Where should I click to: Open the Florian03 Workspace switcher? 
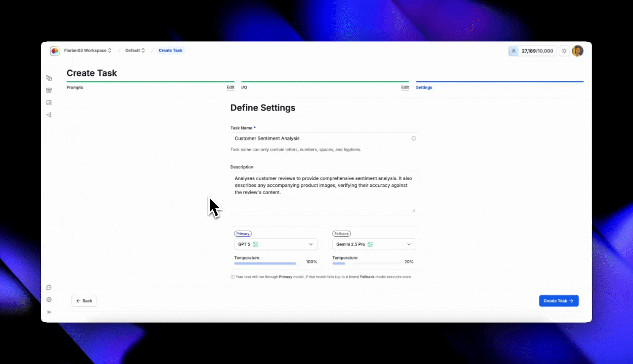coord(87,51)
